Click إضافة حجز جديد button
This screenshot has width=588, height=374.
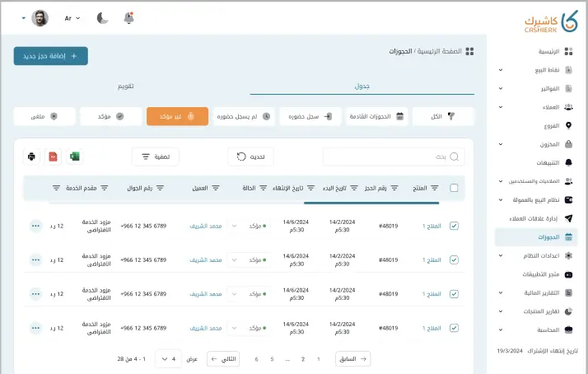50,56
